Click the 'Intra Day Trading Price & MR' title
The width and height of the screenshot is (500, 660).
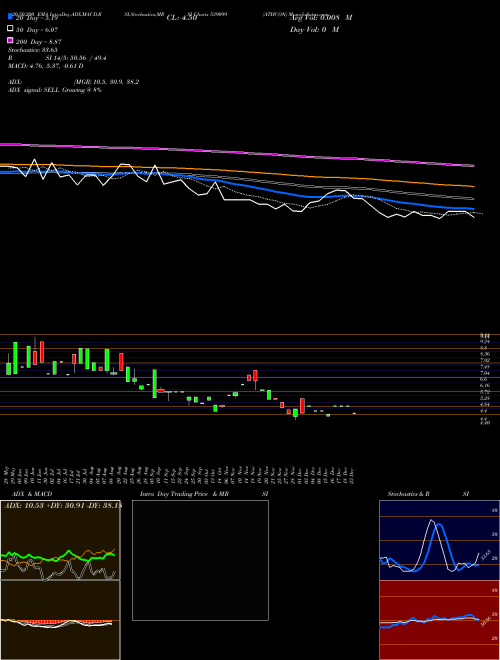click(184, 494)
